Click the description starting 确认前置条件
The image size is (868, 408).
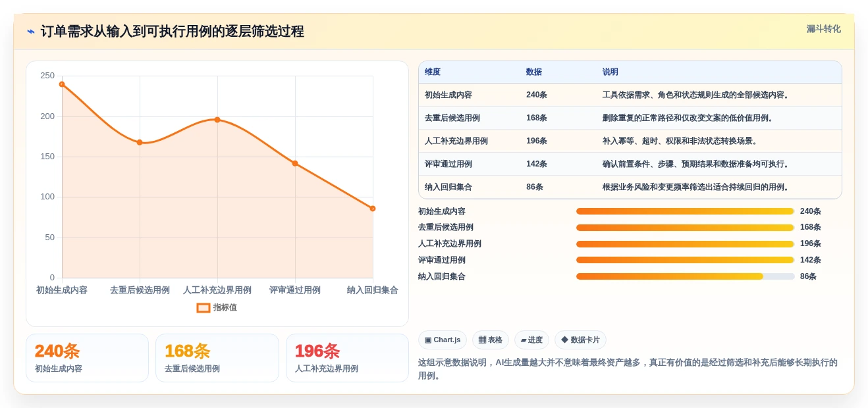[x=696, y=164]
